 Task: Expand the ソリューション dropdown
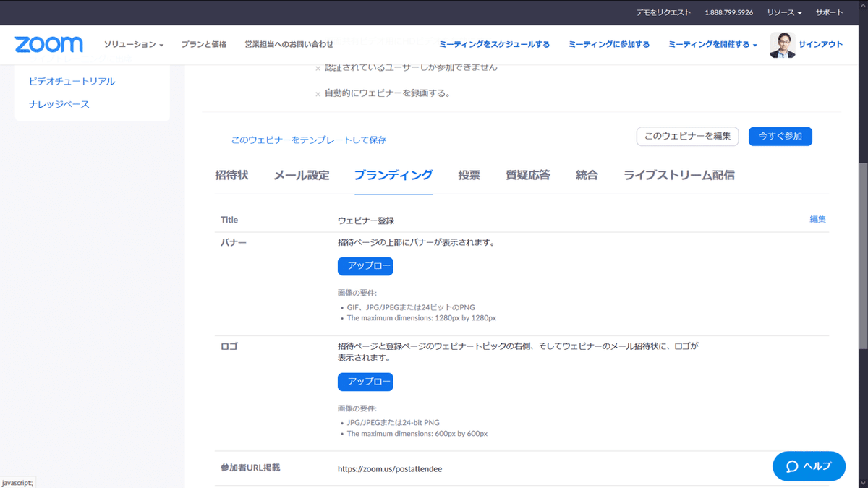134,45
